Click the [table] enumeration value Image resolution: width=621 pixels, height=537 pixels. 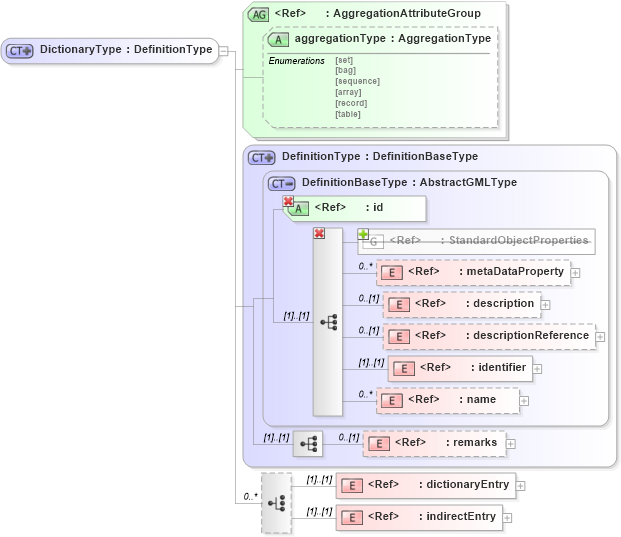348,114
